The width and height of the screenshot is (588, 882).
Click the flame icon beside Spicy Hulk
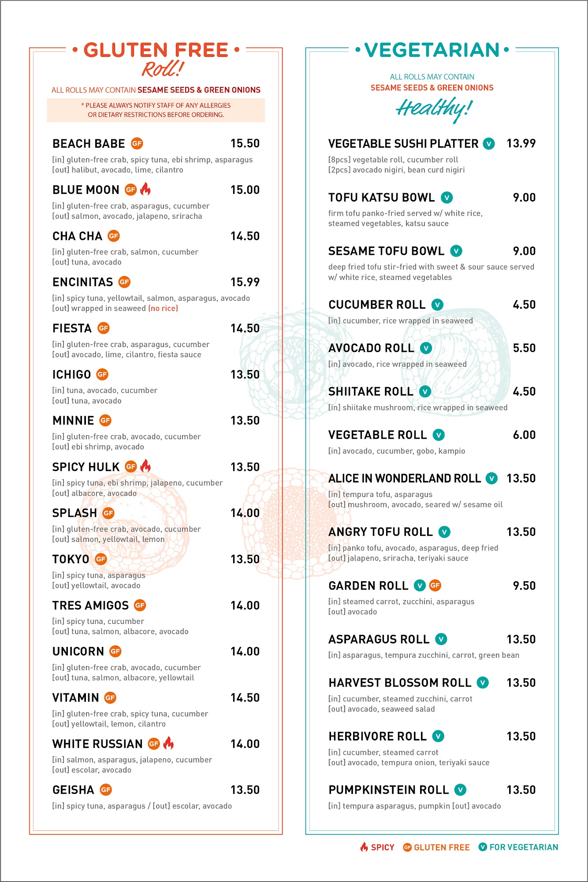point(145,466)
